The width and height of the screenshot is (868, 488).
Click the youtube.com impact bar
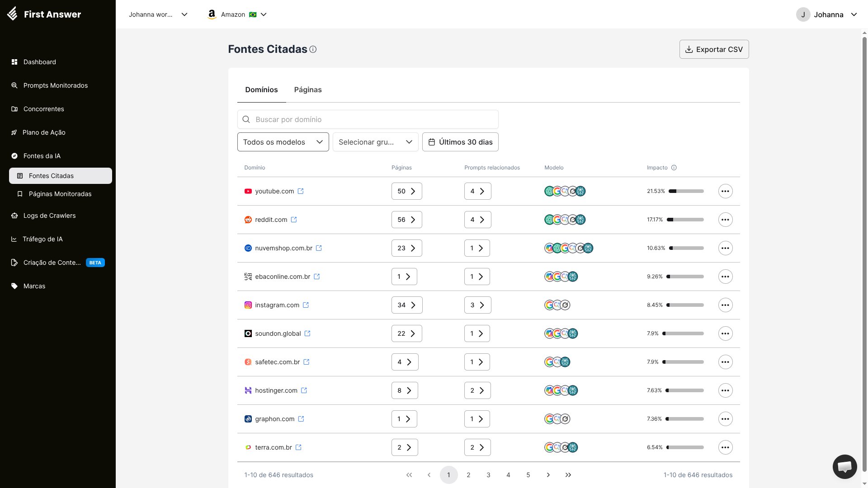686,191
